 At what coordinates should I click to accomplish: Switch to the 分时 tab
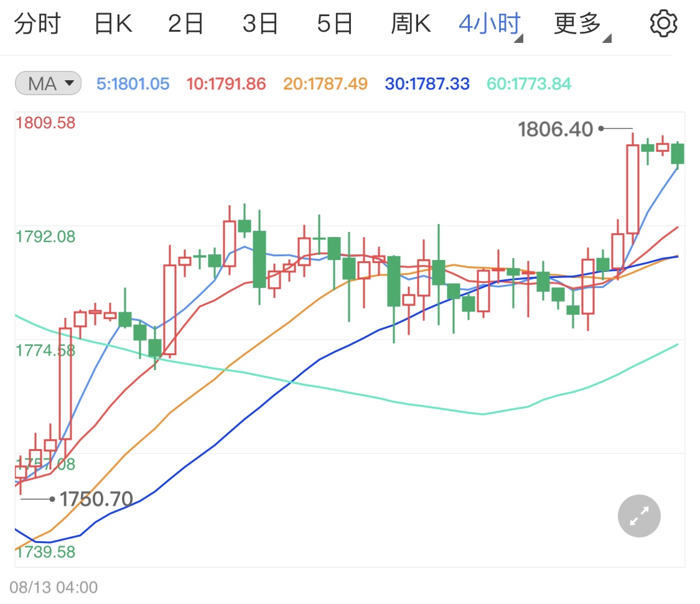[37, 24]
